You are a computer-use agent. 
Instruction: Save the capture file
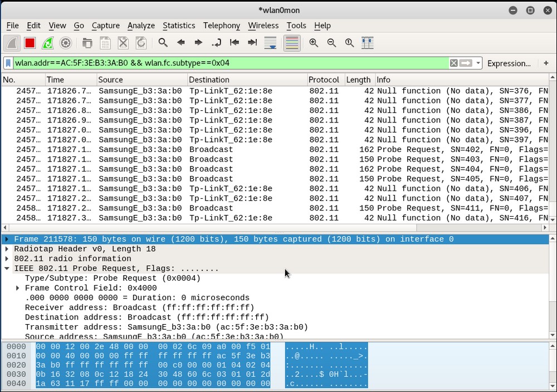[105, 43]
